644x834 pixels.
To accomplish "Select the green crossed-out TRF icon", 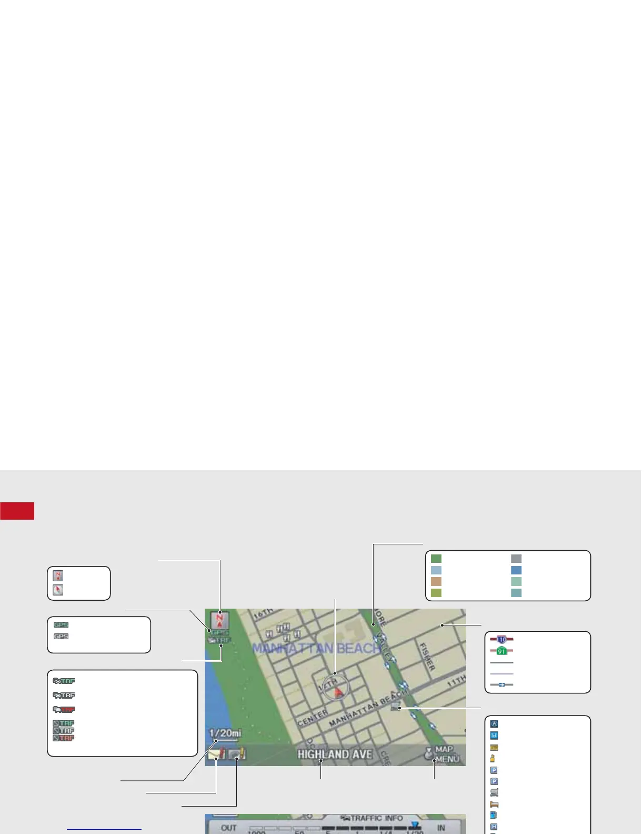I will pyautogui.click(x=64, y=723).
